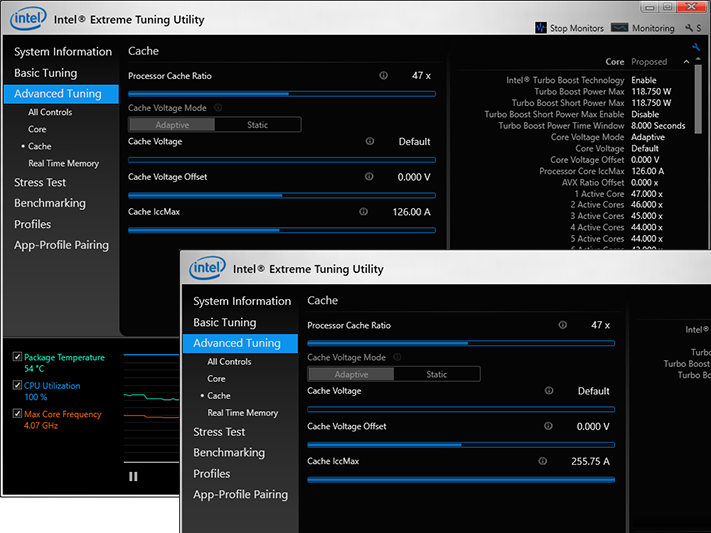The height and width of the screenshot is (533, 711).
Task: Open Basic Tuning in back window
Action: tap(45, 73)
